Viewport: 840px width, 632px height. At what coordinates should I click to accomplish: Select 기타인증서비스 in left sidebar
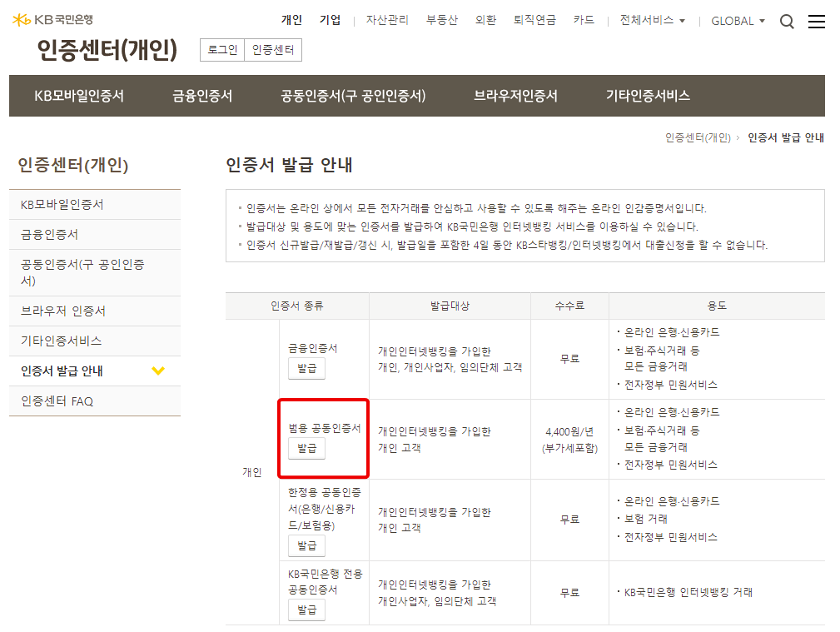95,341
